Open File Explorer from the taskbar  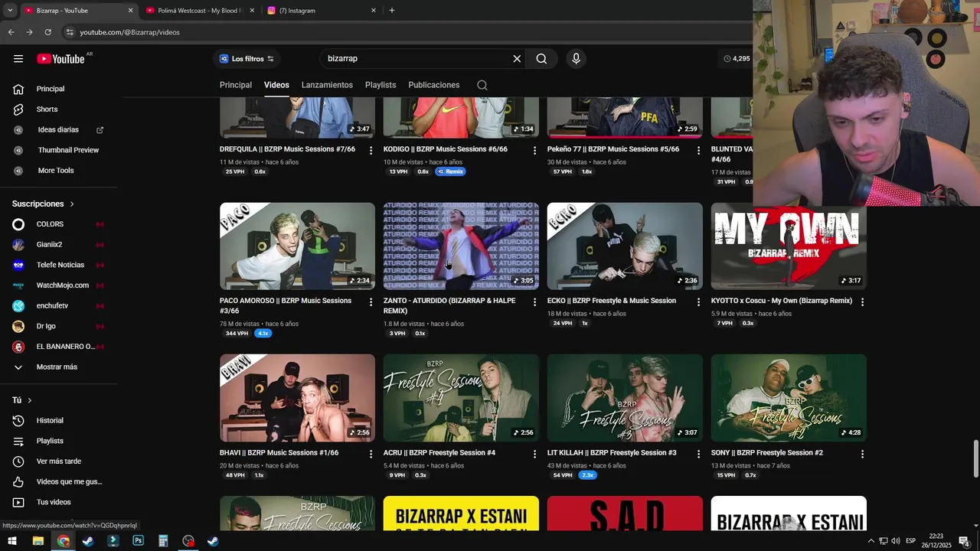tap(38, 541)
